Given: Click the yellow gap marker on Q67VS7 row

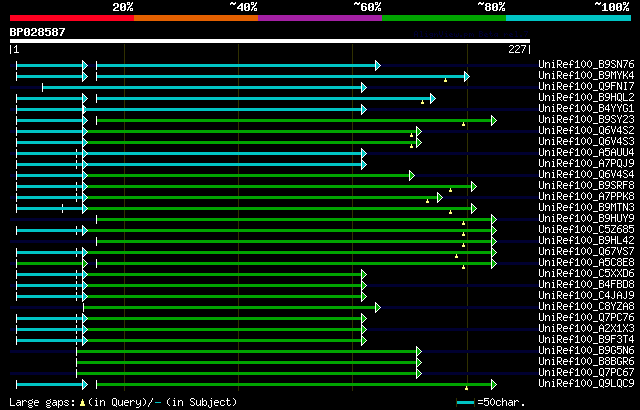Looking at the screenshot, I should pos(456,256).
